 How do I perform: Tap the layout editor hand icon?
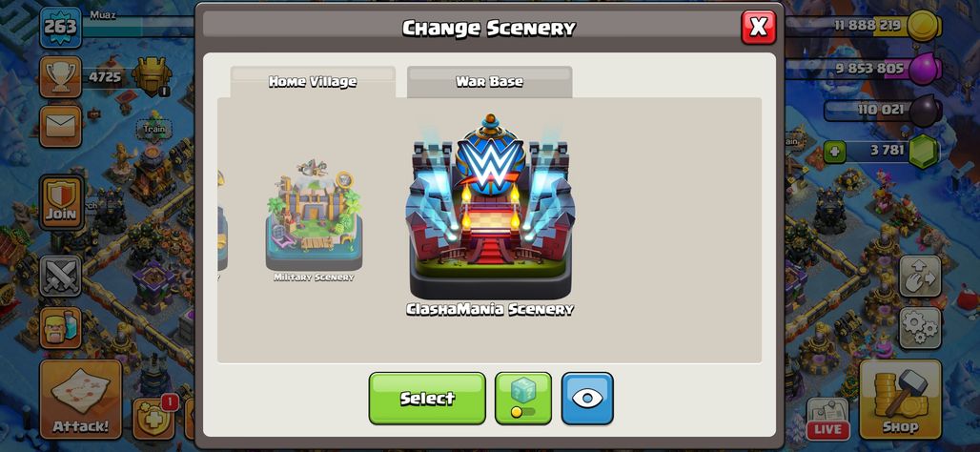pyautogui.click(x=920, y=276)
